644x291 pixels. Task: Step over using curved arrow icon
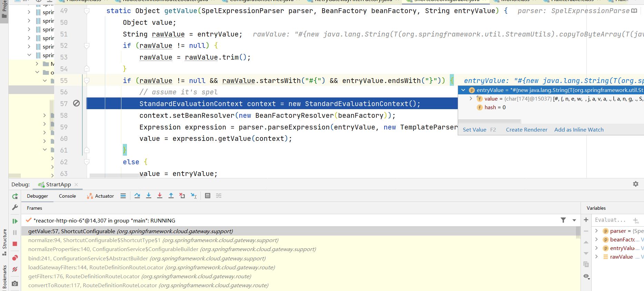point(137,196)
